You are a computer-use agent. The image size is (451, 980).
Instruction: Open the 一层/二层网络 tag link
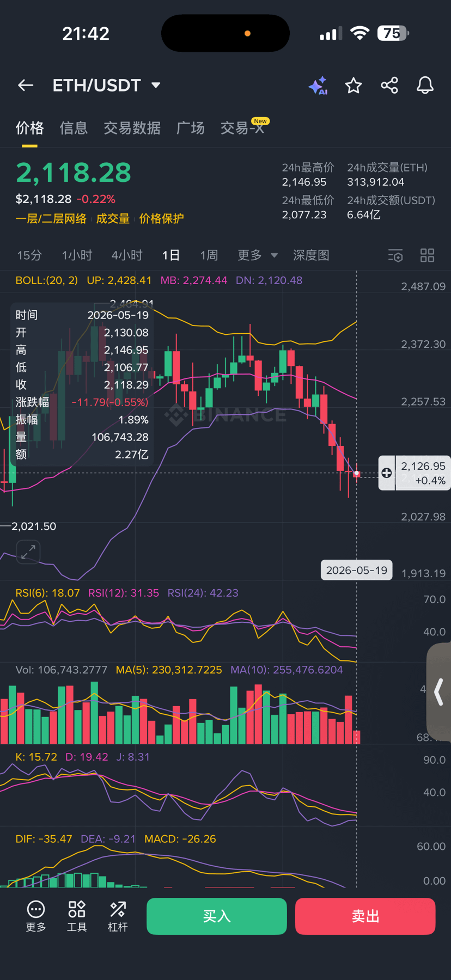51,219
